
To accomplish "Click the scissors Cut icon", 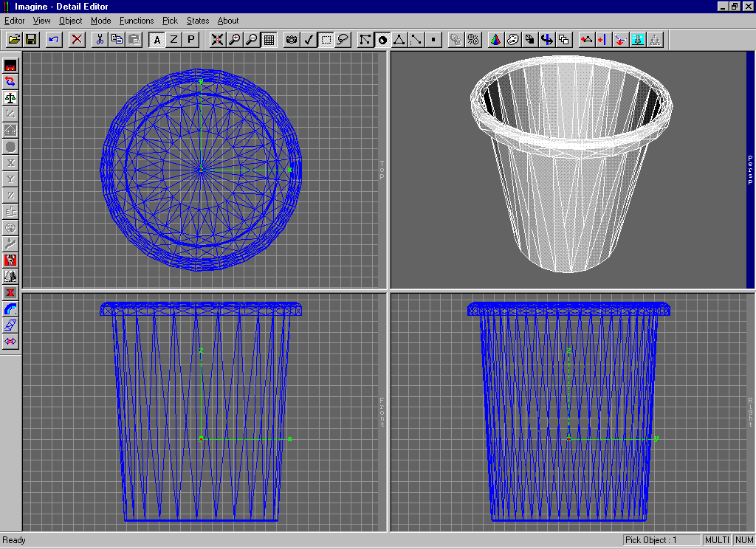I will [99, 40].
